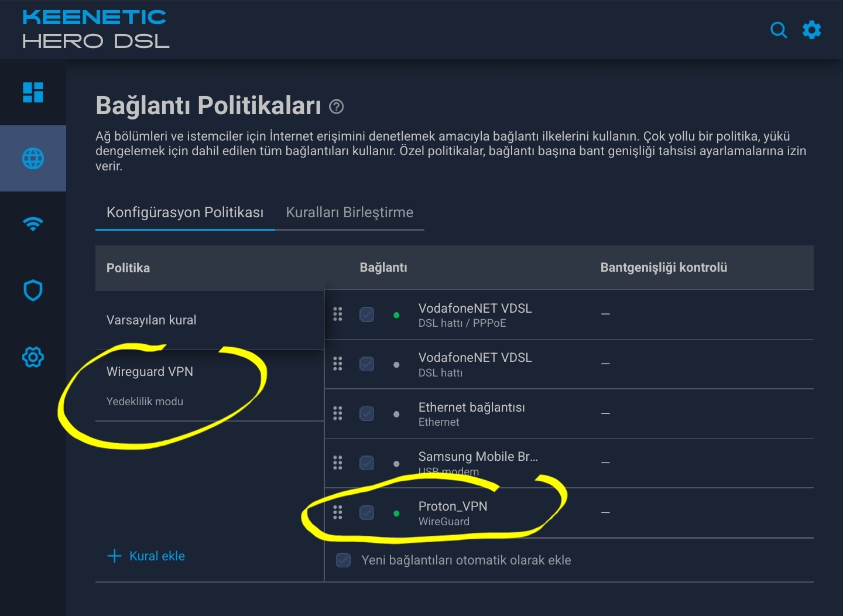
Task: Toggle the checkbox for Proton_VPN
Action: click(367, 513)
